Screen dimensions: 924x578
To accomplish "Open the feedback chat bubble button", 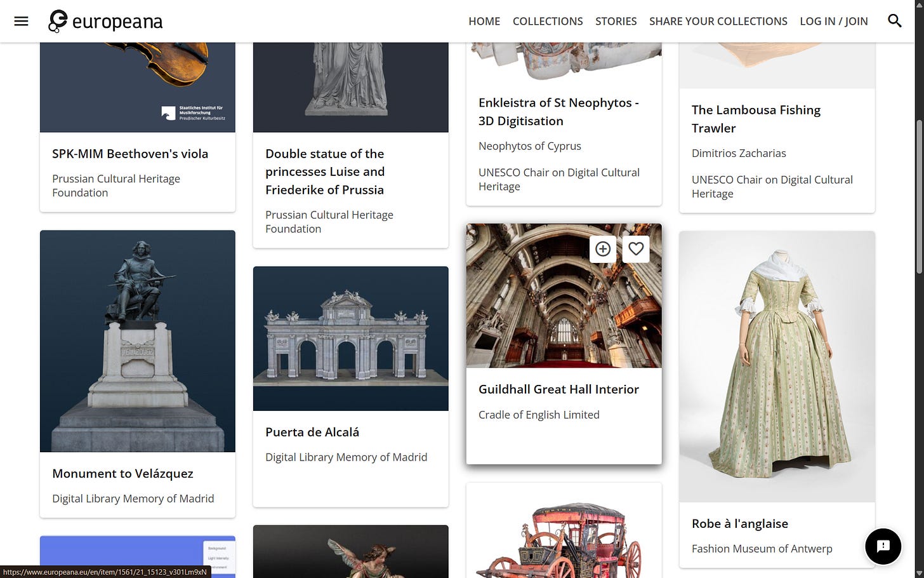I will [883, 546].
